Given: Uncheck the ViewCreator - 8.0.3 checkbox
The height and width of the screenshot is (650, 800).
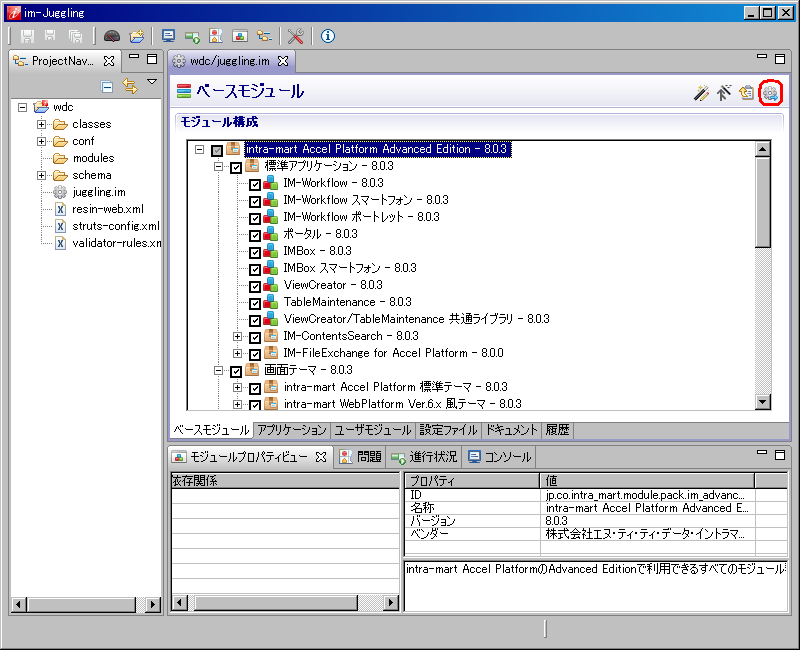Looking at the screenshot, I should 255,287.
